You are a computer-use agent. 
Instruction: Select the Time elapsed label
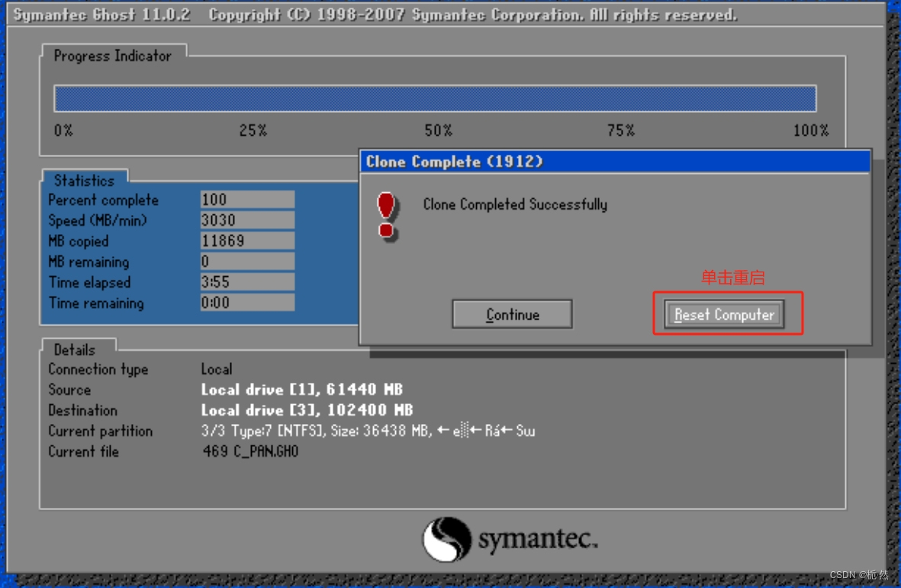89,282
